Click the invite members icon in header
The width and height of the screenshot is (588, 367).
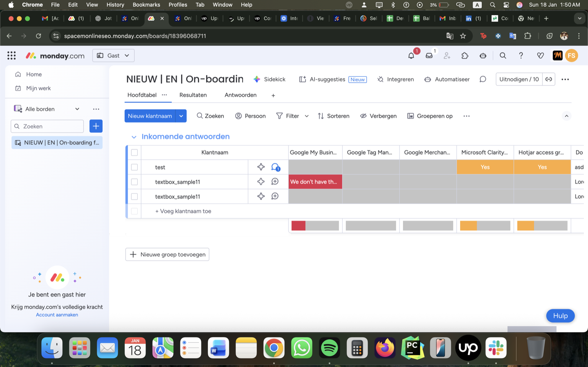pos(447,56)
